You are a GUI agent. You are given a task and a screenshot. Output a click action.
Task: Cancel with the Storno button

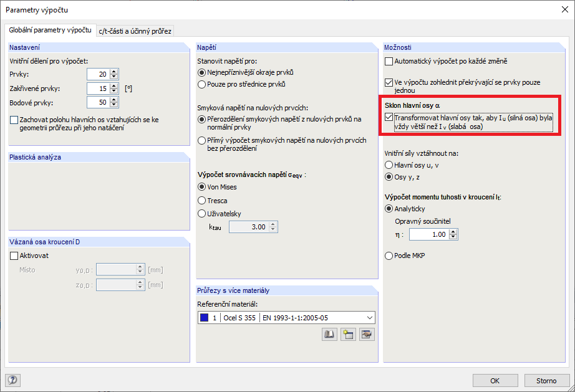(546, 381)
